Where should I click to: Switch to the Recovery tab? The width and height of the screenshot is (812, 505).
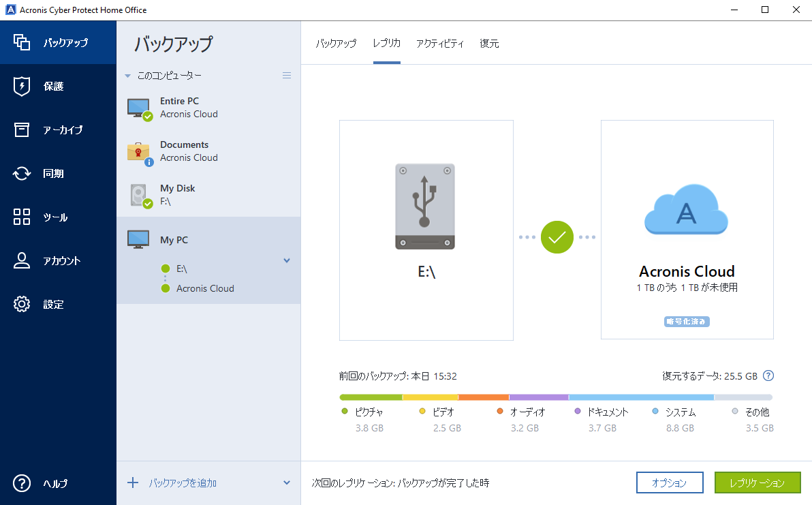click(489, 44)
